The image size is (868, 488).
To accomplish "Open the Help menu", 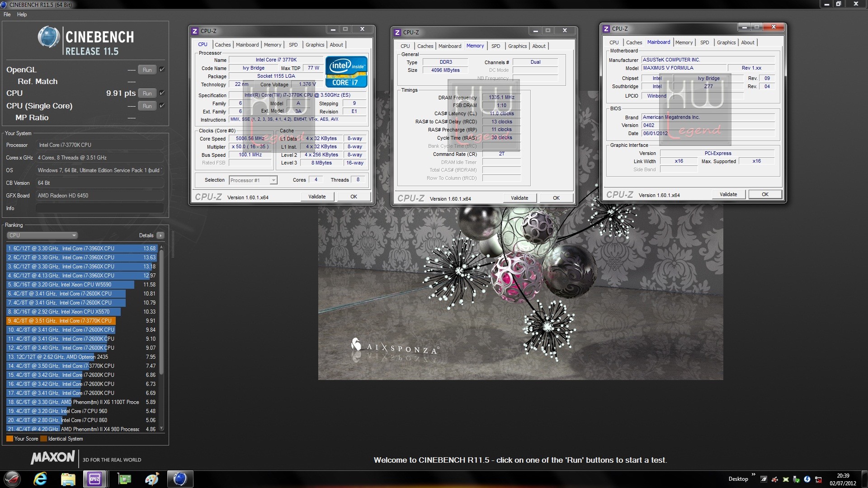I will tap(22, 14).
